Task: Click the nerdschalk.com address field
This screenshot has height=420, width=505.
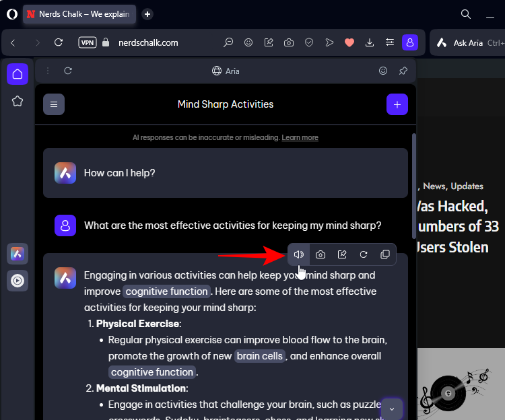Action: click(149, 42)
